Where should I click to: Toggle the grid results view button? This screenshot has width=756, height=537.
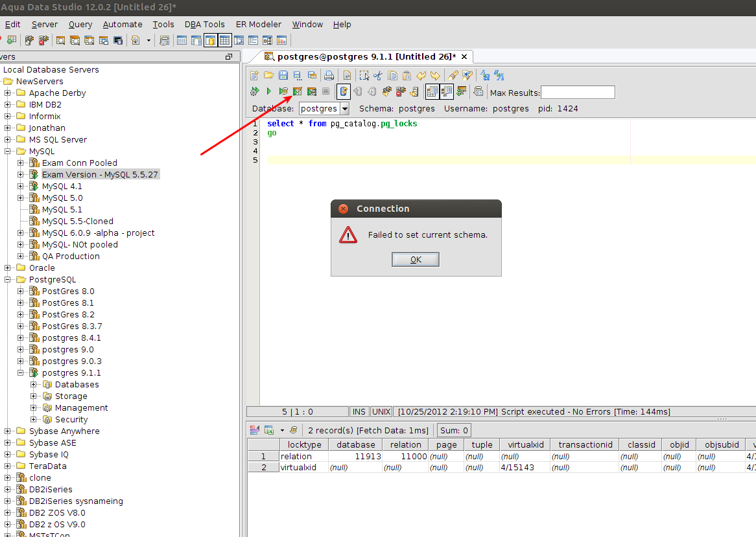tap(432, 91)
